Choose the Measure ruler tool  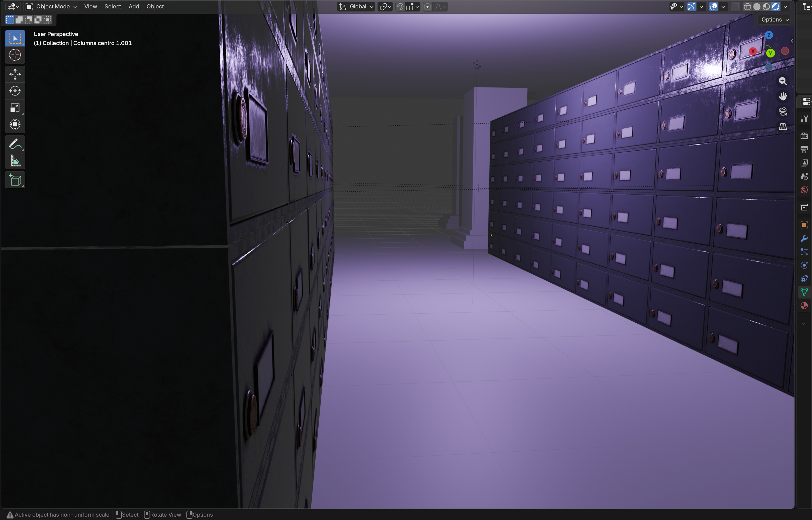[x=15, y=161]
